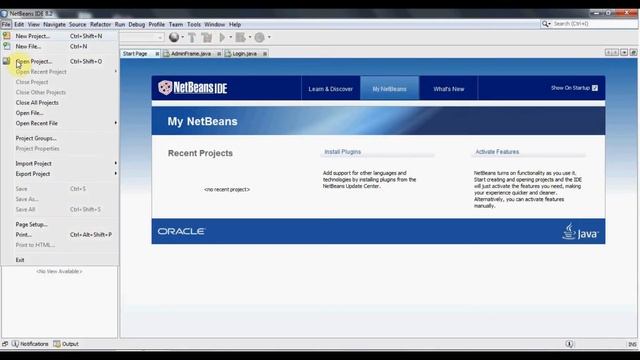Select Page Setup... menu entry
640x360 pixels.
click(x=60, y=224)
